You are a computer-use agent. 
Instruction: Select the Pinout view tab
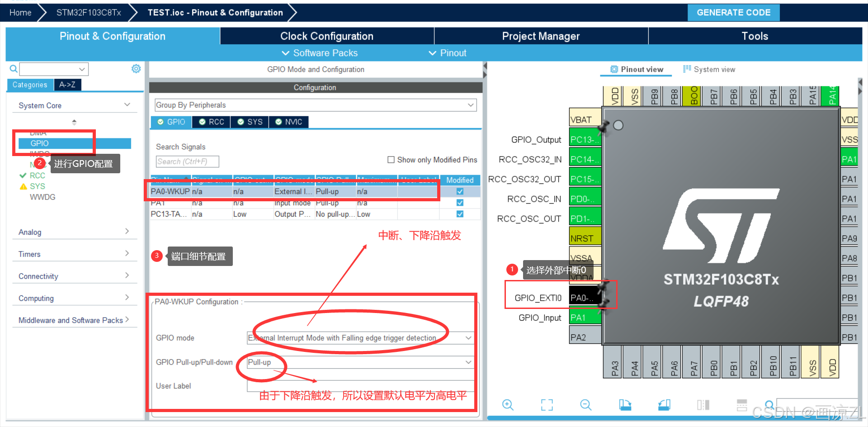(637, 69)
